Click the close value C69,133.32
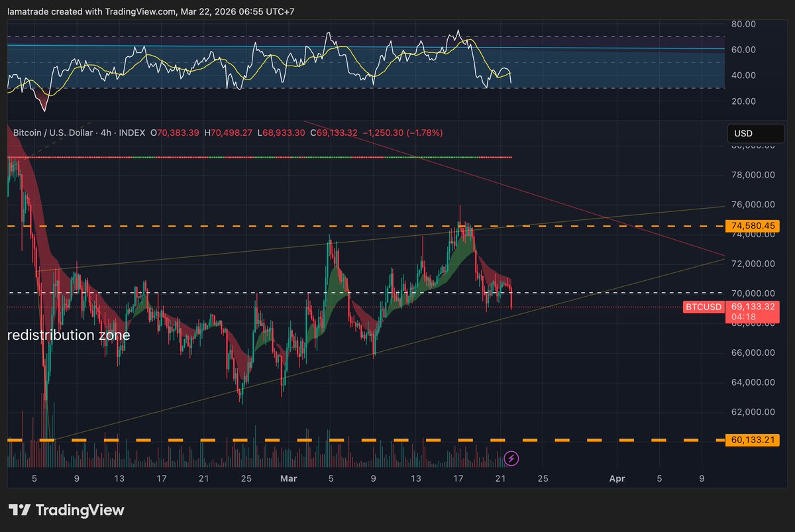Image resolution: width=795 pixels, height=532 pixels. click(x=334, y=133)
